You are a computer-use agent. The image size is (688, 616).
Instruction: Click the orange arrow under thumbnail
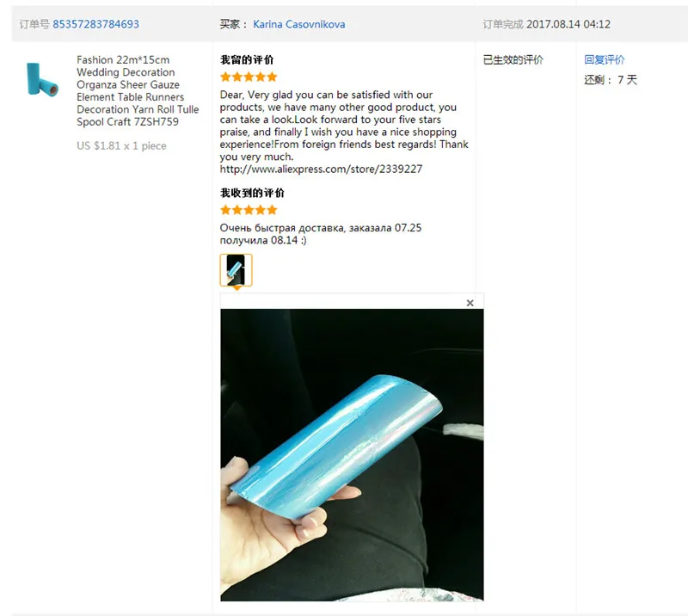pyautogui.click(x=236, y=288)
